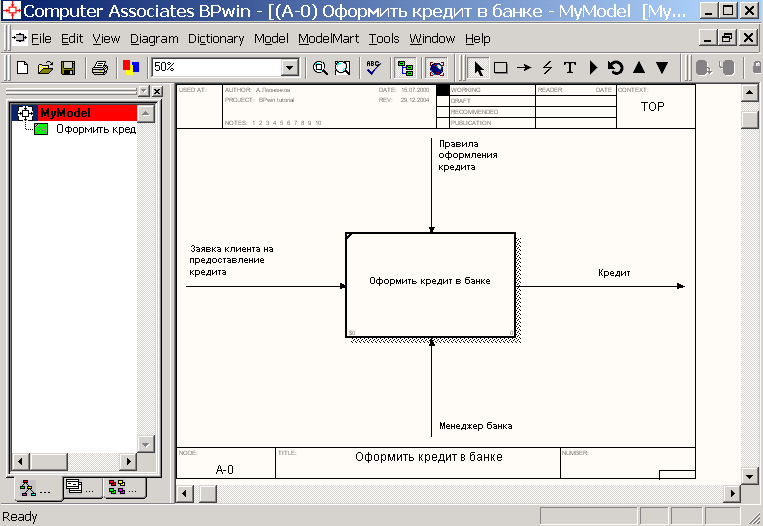Viewport: 763px width, 526px height.
Task: Select the Оформить кред activity in the tree
Action: click(96, 129)
